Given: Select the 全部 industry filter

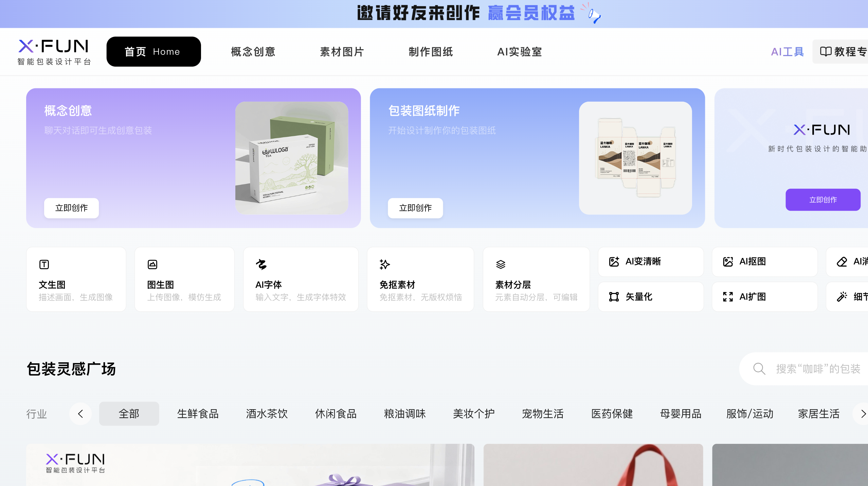Looking at the screenshot, I should pyautogui.click(x=129, y=414).
